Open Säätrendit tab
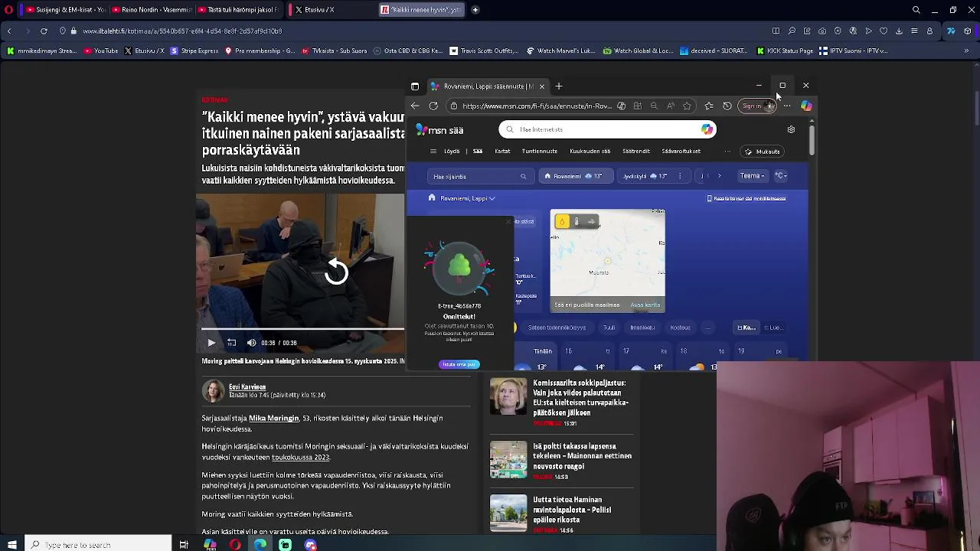The height and width of the screenshot is (551, 980). 636,152
